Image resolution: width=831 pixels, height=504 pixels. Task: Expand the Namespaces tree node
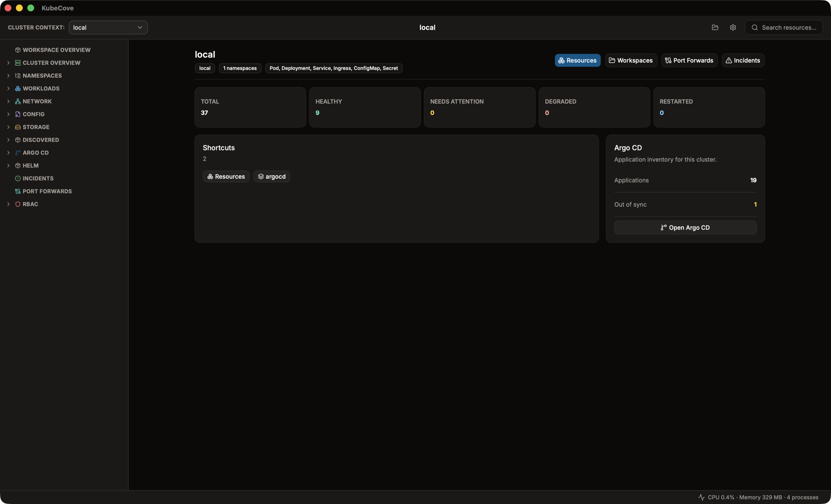8,75
